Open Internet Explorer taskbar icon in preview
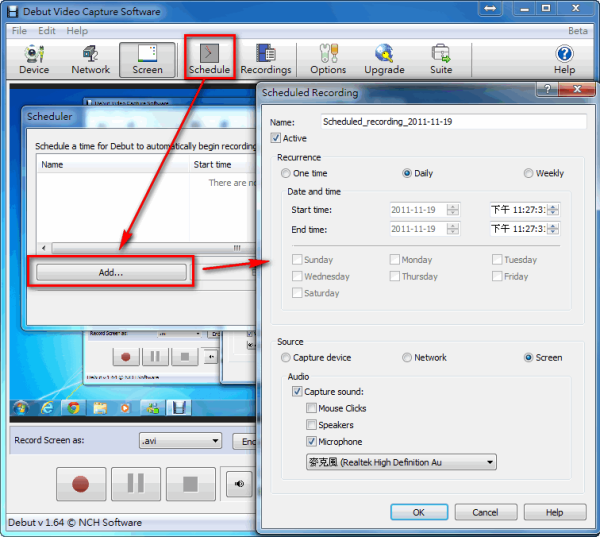The height and width of the screenshot is (537, 600). click(x=47, y=408)
